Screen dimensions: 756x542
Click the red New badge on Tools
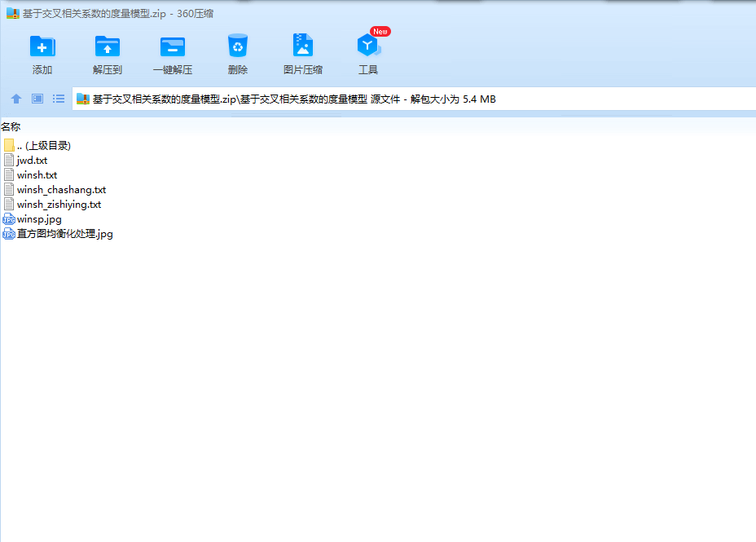[x=380, y=31]
